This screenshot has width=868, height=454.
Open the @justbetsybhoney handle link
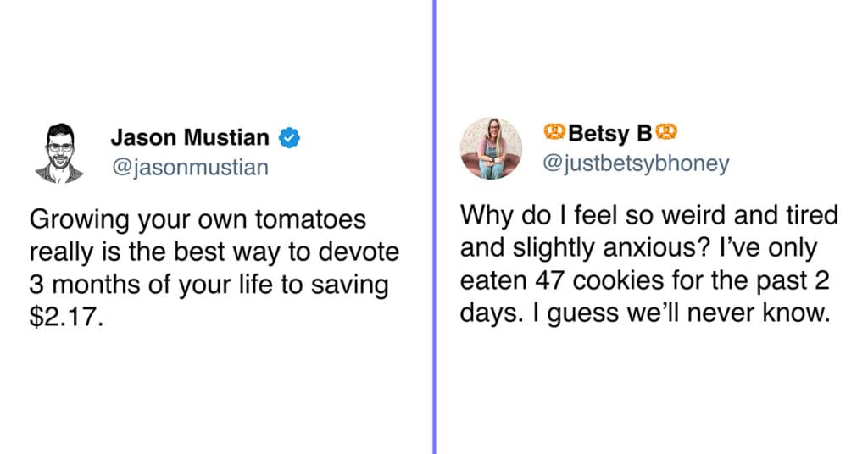pos(636,163)
